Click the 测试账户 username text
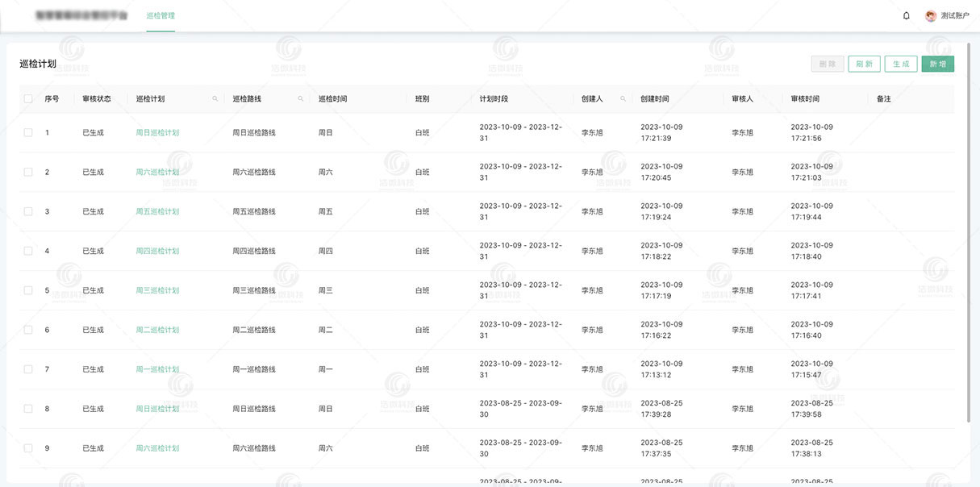980x487 pixels. click(955, 16)
